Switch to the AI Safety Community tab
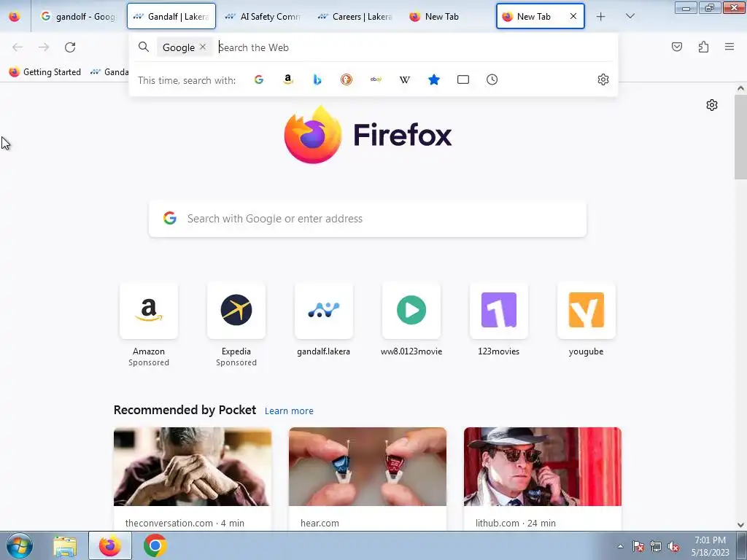This screenshot has height=560, width=747. [x=263, y=16]
